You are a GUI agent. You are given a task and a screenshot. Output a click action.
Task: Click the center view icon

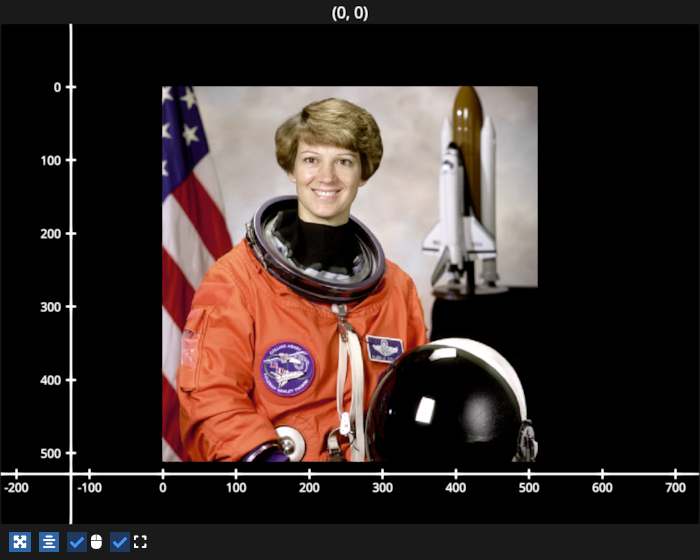(49, 542)
